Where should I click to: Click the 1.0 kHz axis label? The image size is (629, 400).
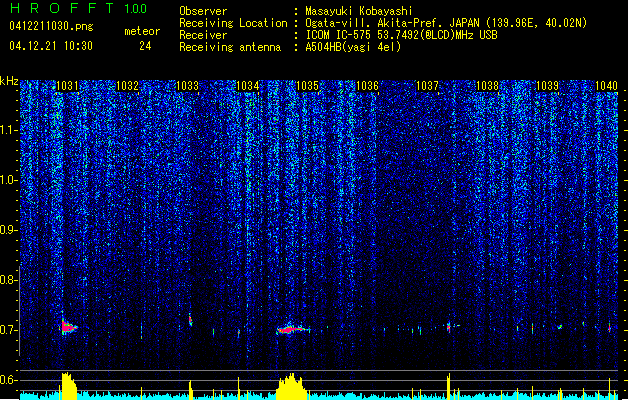click(9, 180)
